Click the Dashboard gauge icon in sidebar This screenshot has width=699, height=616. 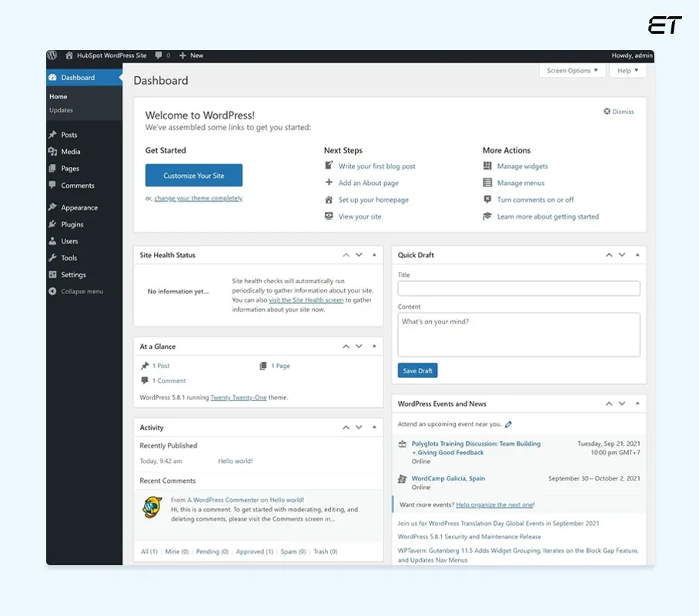coord(52,77)
